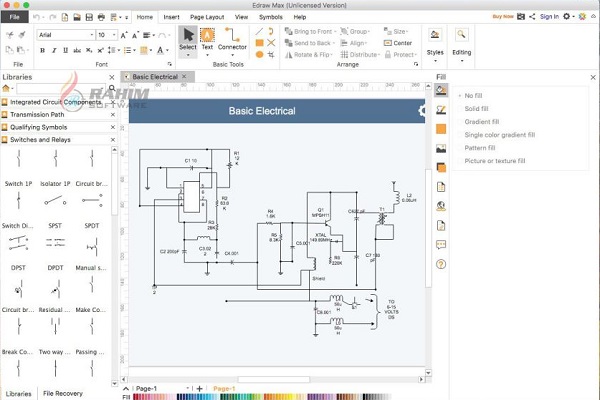Open the comments panel icon in sidebar
600x400 pixels.
(441, 245)
